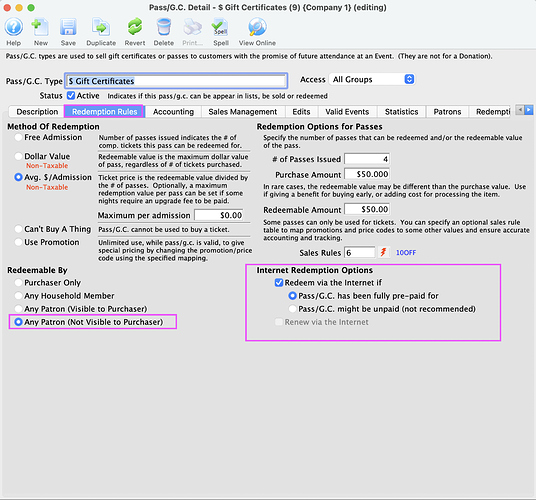
Task: Open the Edits tab
Action: 301,112
